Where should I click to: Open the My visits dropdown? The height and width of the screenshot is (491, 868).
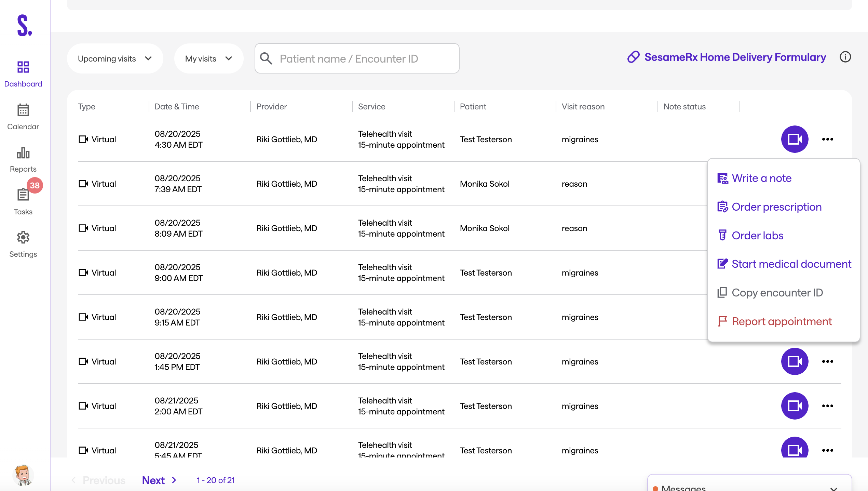click(x=209, y=58)
